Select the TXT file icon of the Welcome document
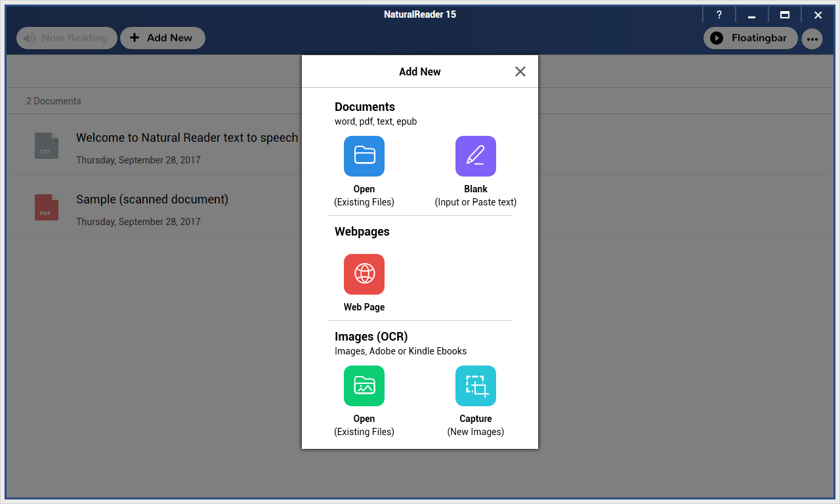The height and width of the screenshot is (504, 840). (x=47, y=146)
